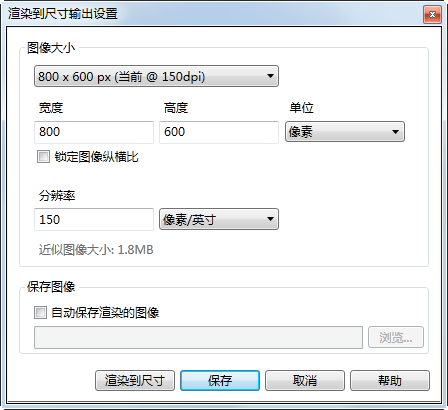This screenshot has width=448, height=410.
Task: Click the 渲染到尺寸输出设置 title bar
Action: click(213, 14)
